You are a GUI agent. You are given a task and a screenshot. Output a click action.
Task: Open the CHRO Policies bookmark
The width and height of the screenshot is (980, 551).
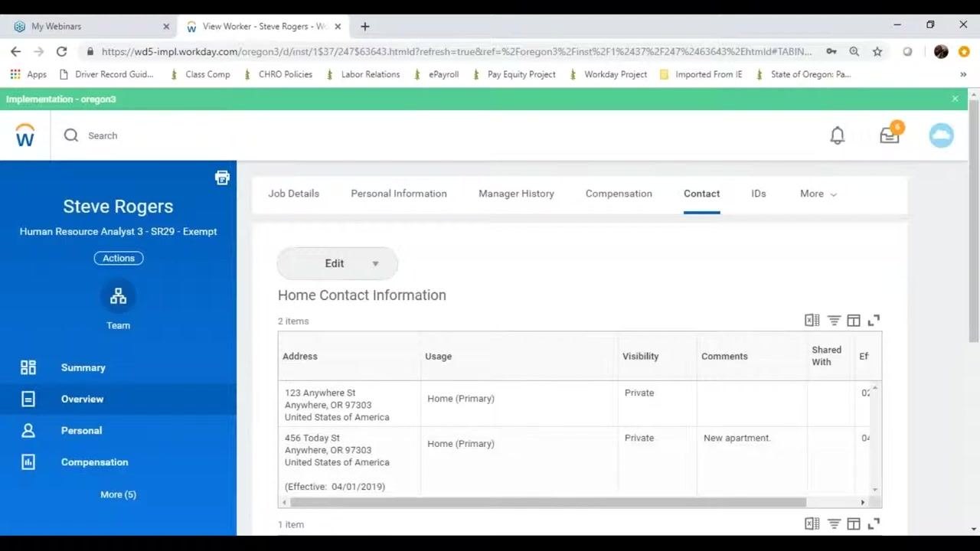coord(278,74)
